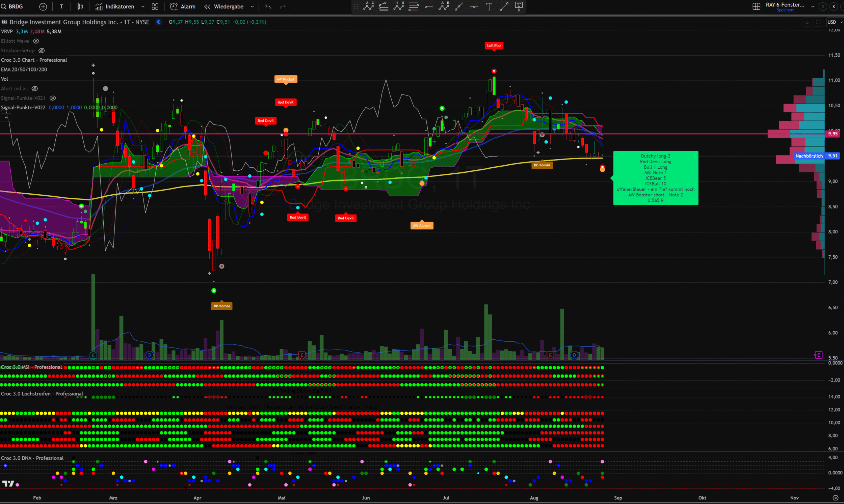Open candlestick chart type selector
Screen dimensions: 844x504
click(80, 6)
